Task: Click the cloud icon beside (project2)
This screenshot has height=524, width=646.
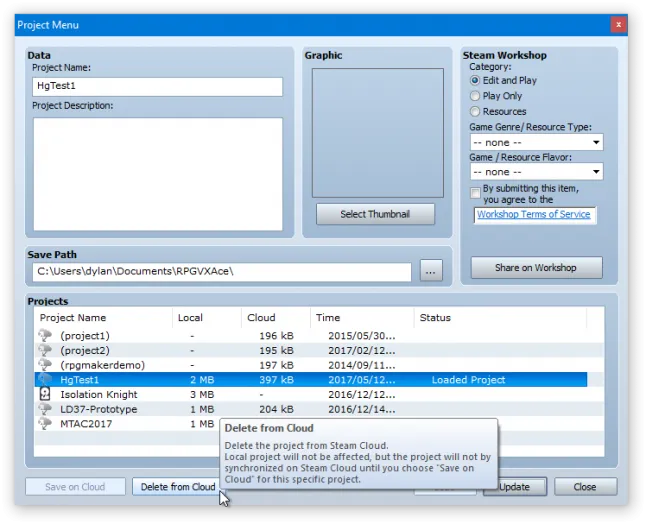Action: (x=44, y=351)
